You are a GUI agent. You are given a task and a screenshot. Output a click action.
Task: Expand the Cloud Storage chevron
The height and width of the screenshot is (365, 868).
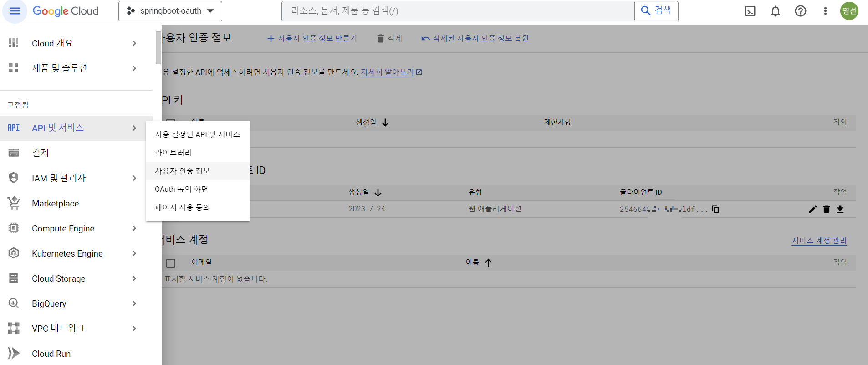[x=134, y=278]
